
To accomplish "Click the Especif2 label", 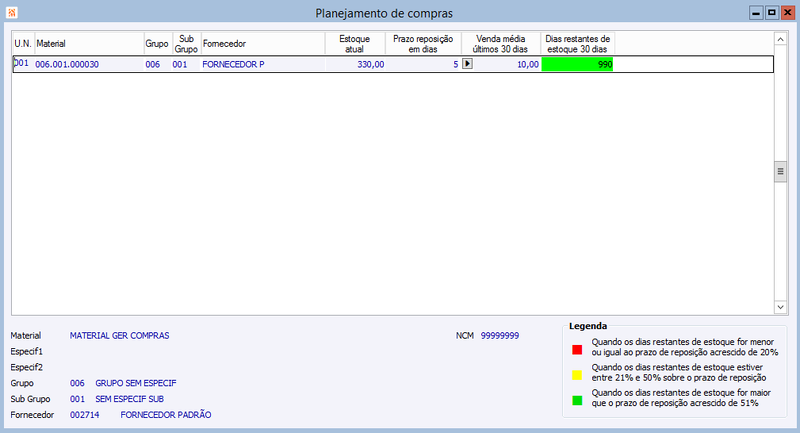I will click(x=27, y=367).
